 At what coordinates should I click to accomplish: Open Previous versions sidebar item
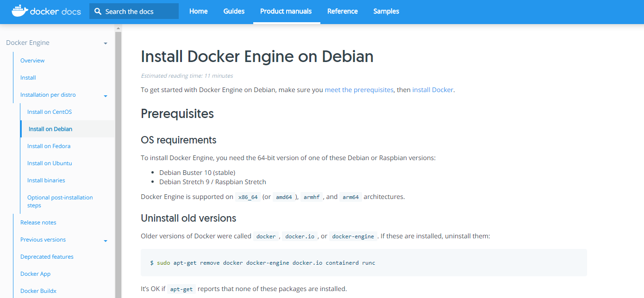click(43, 240)
